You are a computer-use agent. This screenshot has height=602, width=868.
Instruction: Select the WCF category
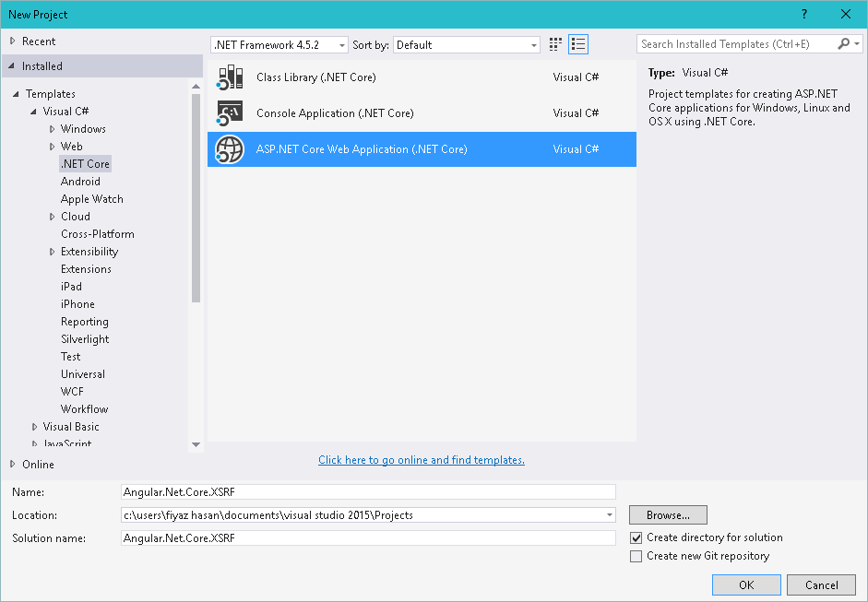click(x=72, y=392)
